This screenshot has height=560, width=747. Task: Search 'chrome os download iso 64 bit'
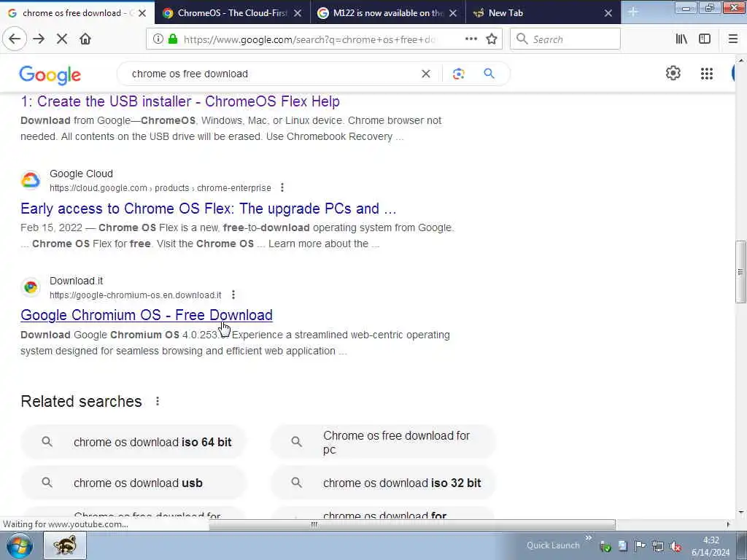coord(133,442)
